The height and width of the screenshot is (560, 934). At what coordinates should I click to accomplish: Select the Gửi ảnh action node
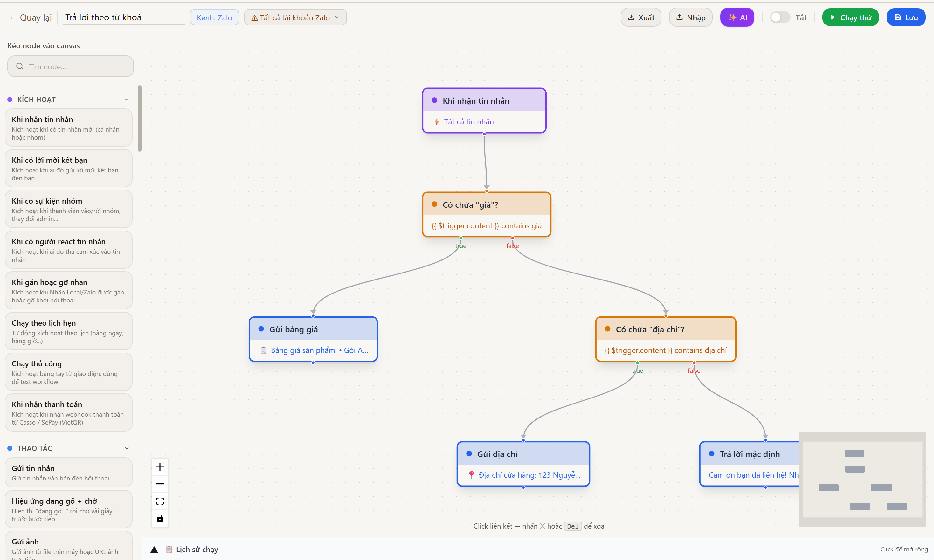point(69,546)
